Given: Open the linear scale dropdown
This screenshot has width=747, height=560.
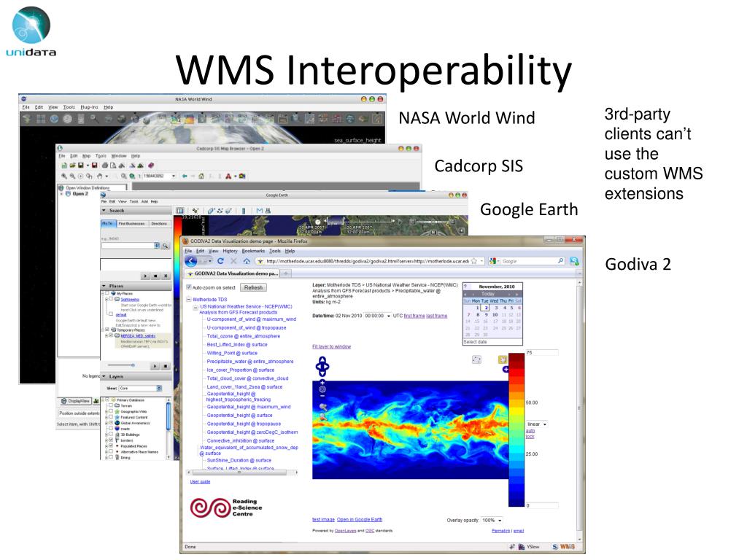Looking at the screenshot, I should 536,424.
